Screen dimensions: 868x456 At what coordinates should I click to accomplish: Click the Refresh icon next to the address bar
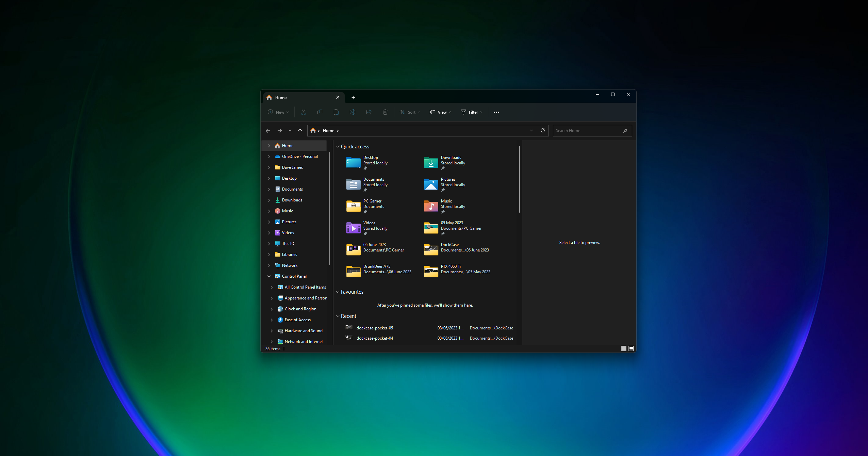point(542,130)
